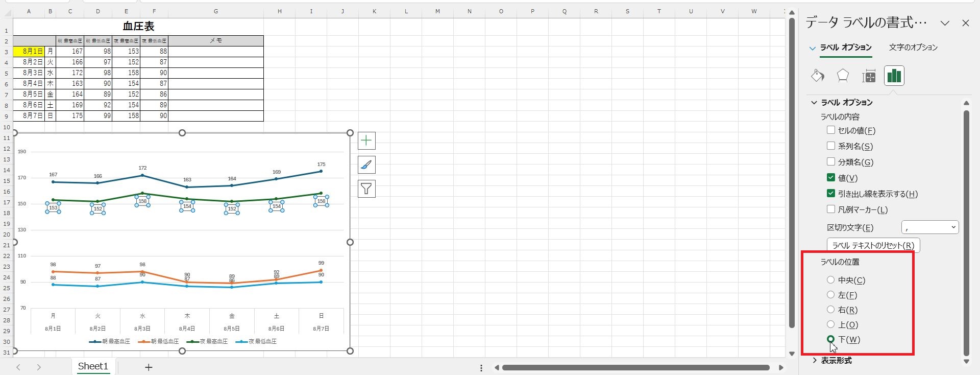Select the 中央 label position radio
Screen dimensions: 980x375
pos(831,280)
